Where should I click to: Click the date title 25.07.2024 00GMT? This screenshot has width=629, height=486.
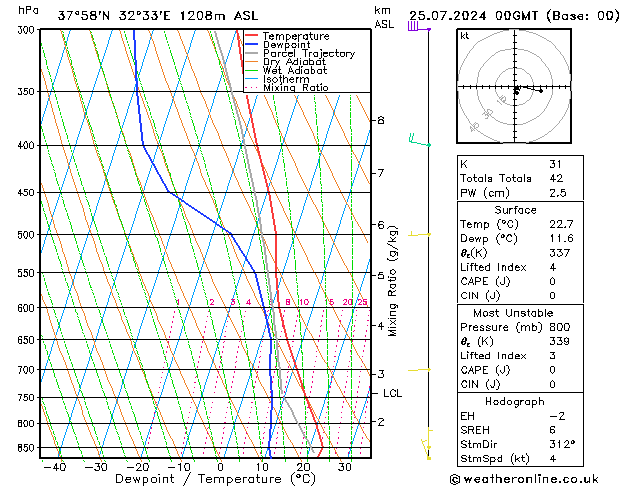point(515,15)
